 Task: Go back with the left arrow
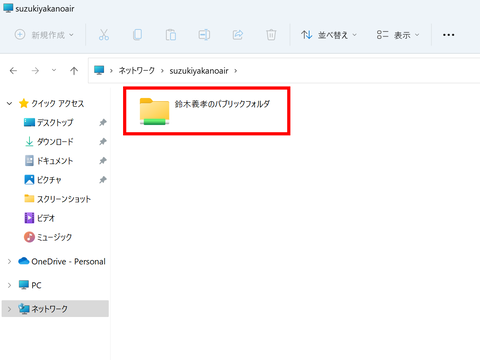pyautogui.click(x=13, y=71)
